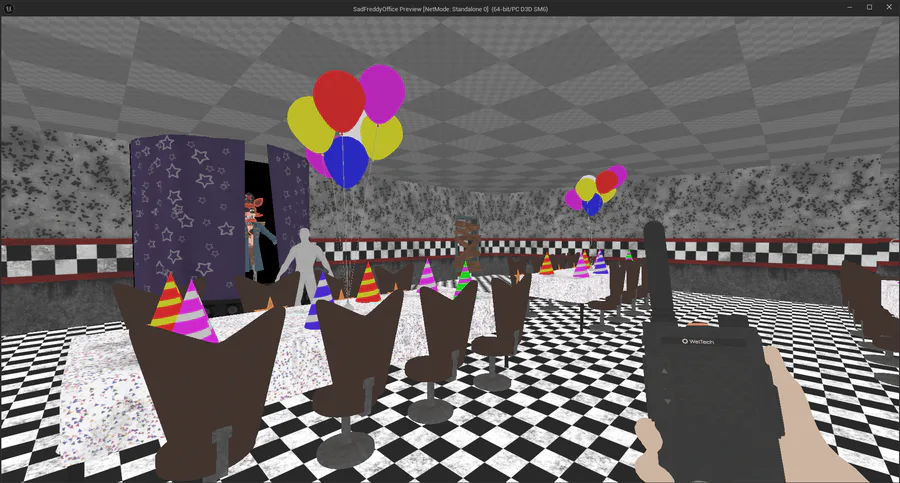Image resolution: width=900 pixels, height=483 pixels.
Task: Minimize the SadFreddyOffice Preview window
Action: point(850,7)
